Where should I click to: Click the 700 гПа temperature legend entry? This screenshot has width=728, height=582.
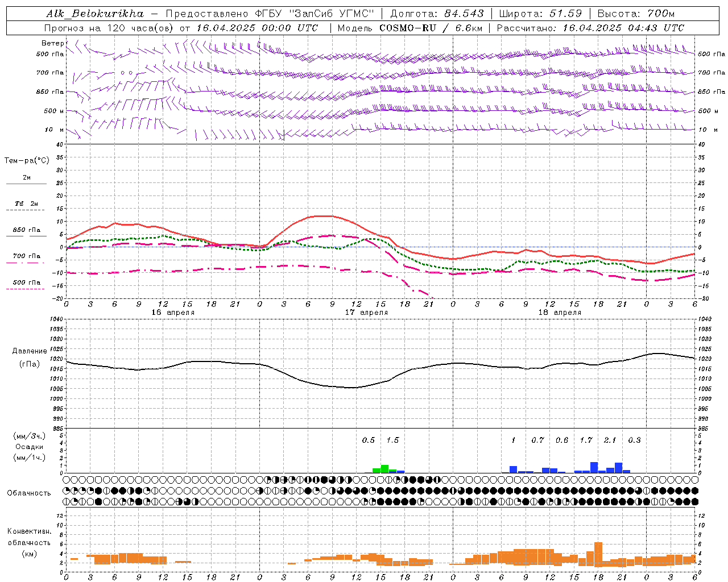[x=26, y=256]
